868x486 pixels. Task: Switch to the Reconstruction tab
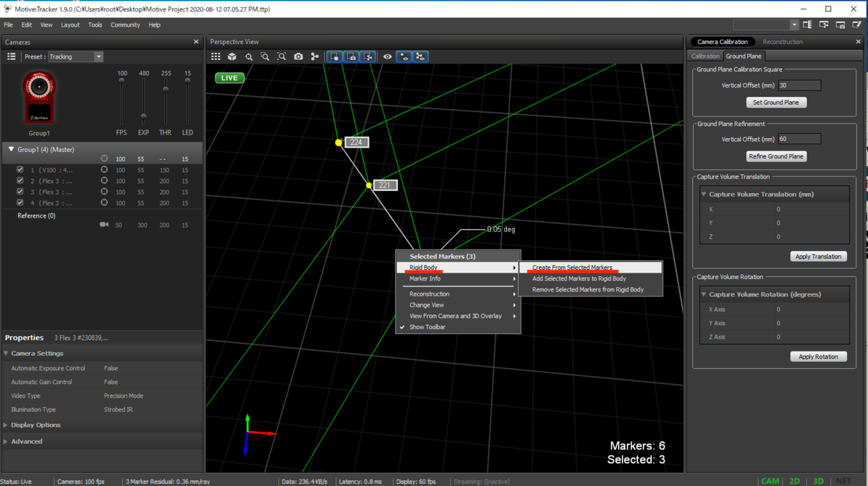783,42
